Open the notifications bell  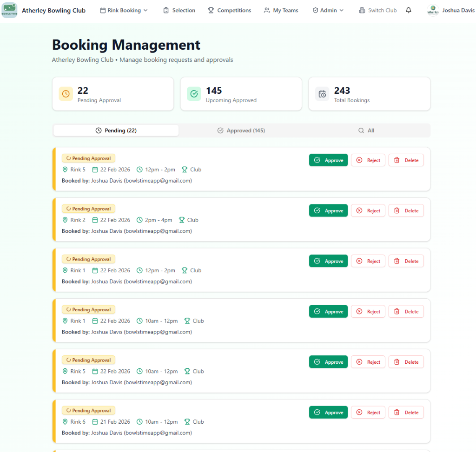point(409,10)
